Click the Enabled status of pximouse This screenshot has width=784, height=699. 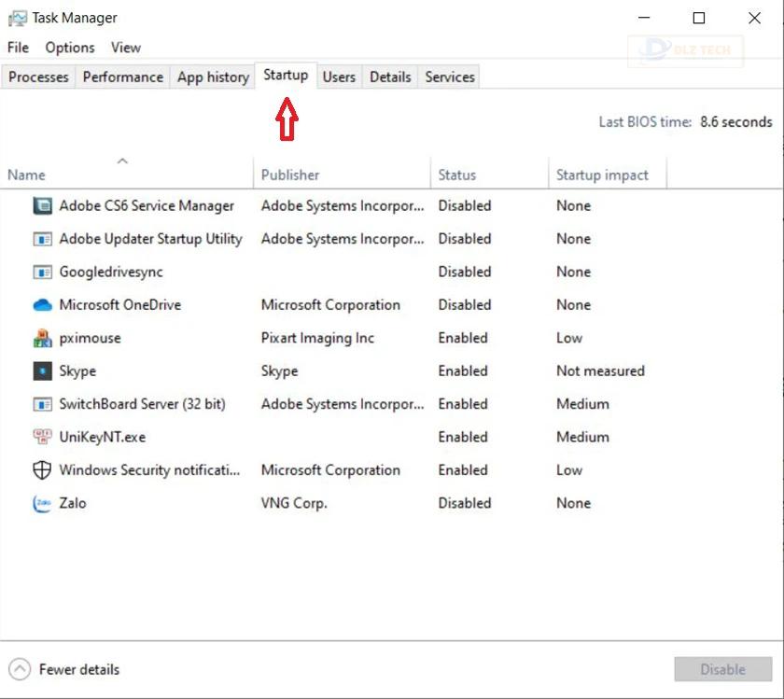[x=463, y=338]
